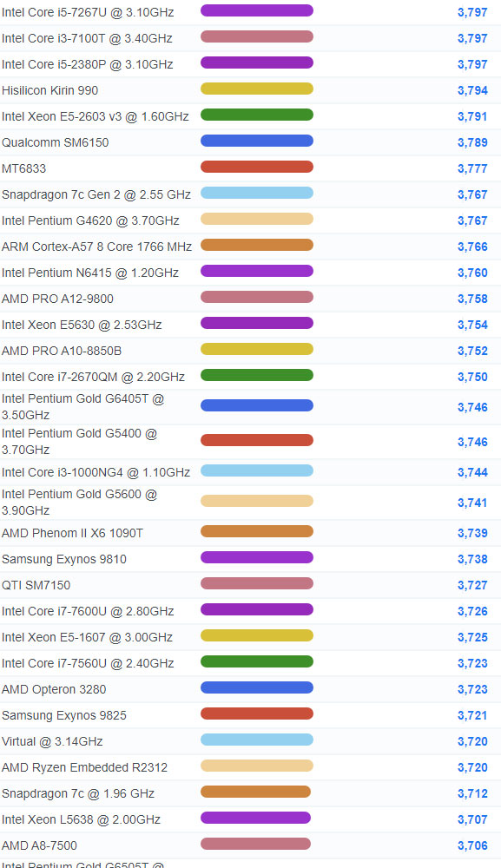The height and width of the screenshot is (868, 501).
Task: Open the Samsung Exynos 9810 entry
Action: [x=64, y=559]
